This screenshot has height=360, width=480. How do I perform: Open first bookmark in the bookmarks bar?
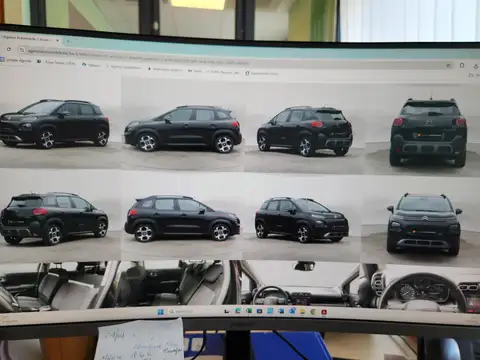click(x=16, y=61)
